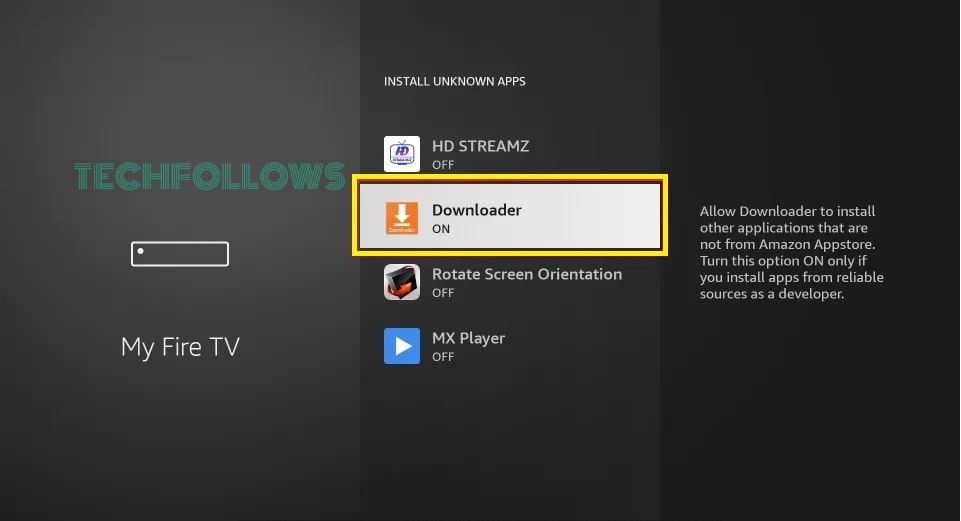Toggle Downloader ON status
The image size is (961, 521).
pyautogui.click(x=441, y=229)
